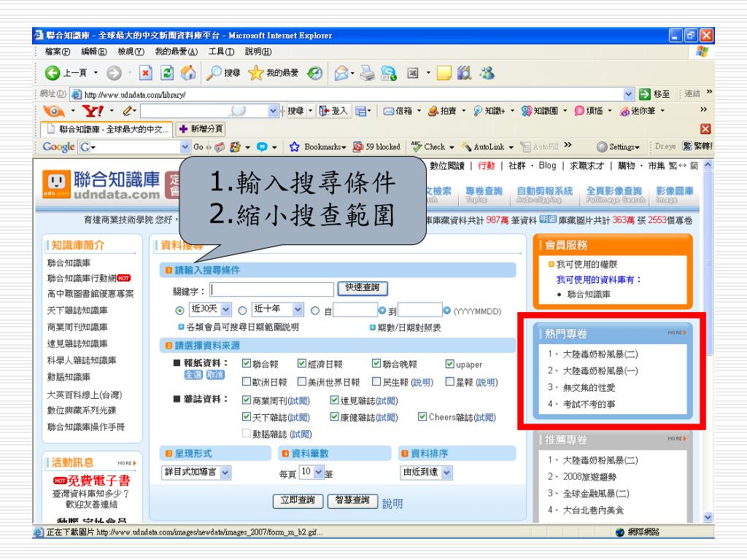Image resolution: width=747 pixels, height=560 pixels.
Task: Click the Yahoo toolbar pencil icon
Action: [x=127, y=111]
